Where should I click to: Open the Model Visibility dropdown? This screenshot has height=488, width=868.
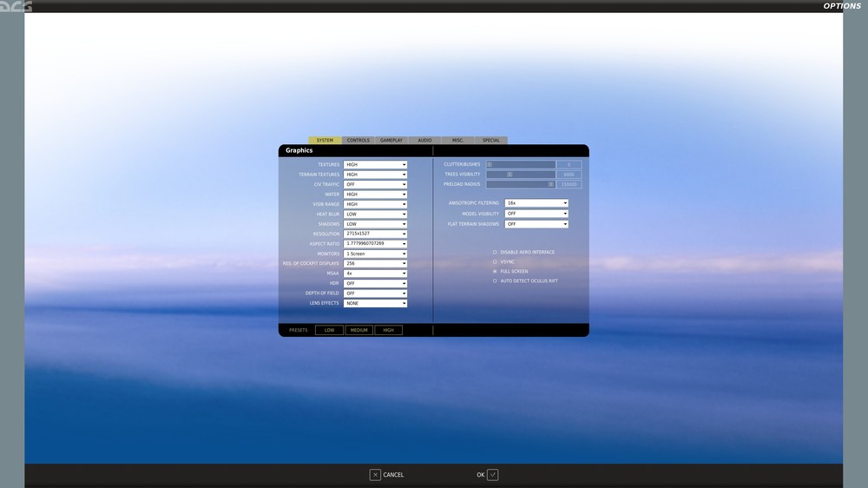[x=536, y=214]
